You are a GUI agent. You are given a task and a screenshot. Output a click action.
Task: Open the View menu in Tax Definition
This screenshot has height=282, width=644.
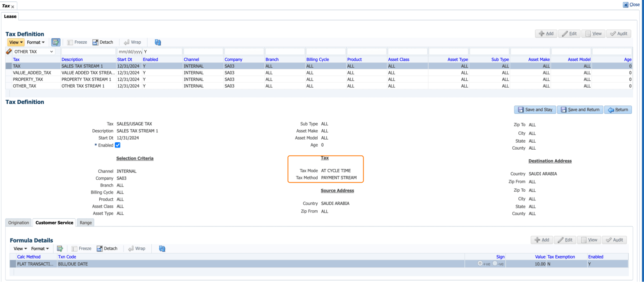tap(16, 42)
